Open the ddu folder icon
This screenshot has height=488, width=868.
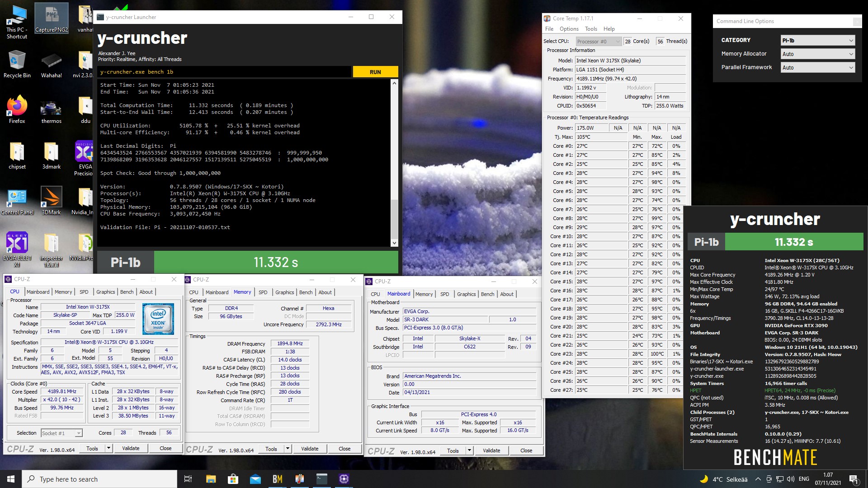[85, 109]
